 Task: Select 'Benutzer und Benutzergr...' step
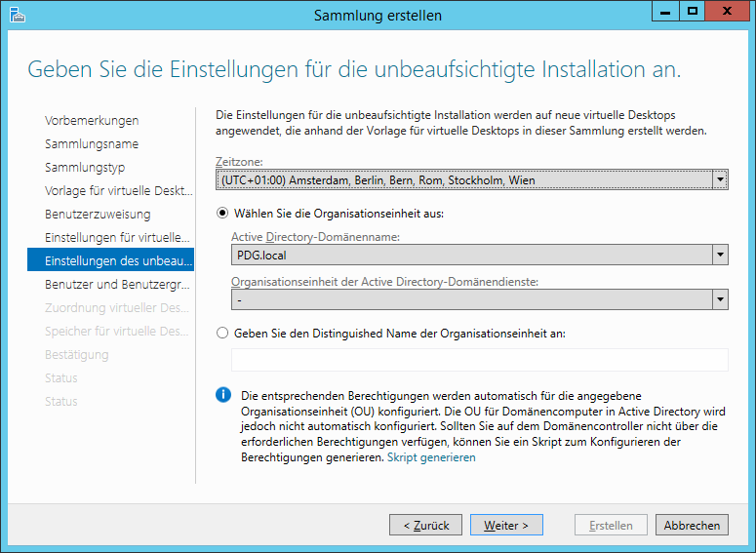117,284
